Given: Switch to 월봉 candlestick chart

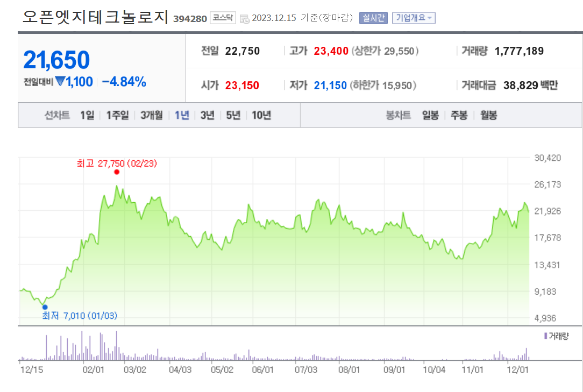Looking at the screenshot, I should click(x=488, y=115).
